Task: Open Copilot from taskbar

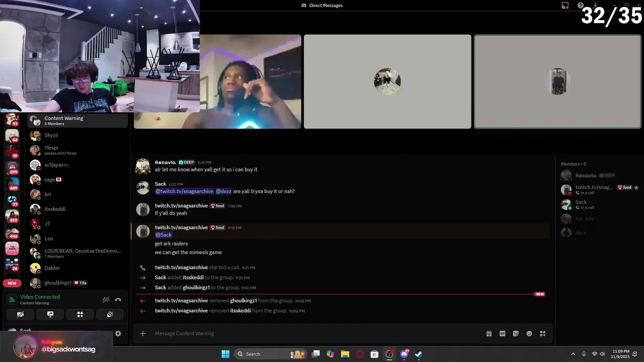Action: 330,354
